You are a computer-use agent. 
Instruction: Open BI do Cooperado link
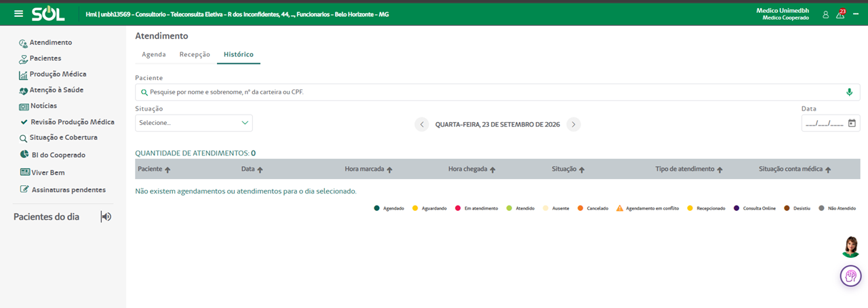[x=59, y=155]
